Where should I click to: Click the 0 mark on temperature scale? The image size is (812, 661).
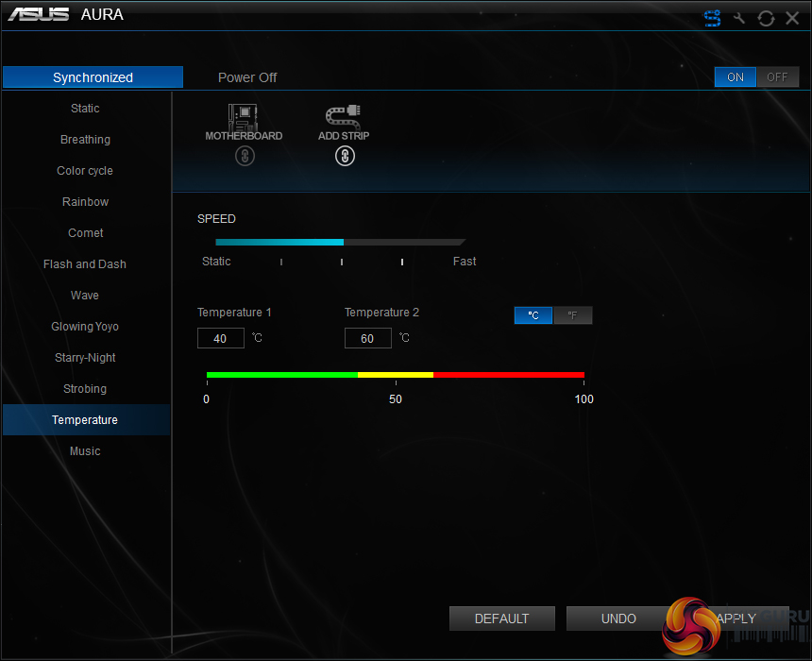click(206, 398)
